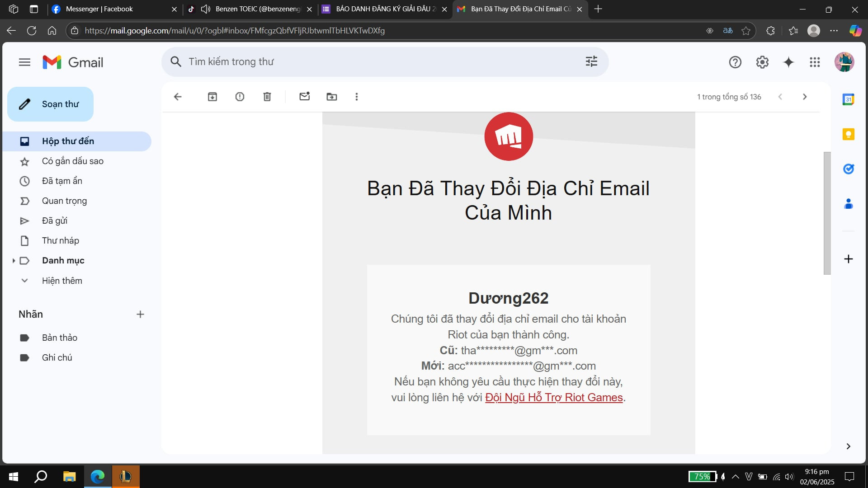Show search options filter icon
Viewport: 868px width, 488px height.
coord(591,61)
